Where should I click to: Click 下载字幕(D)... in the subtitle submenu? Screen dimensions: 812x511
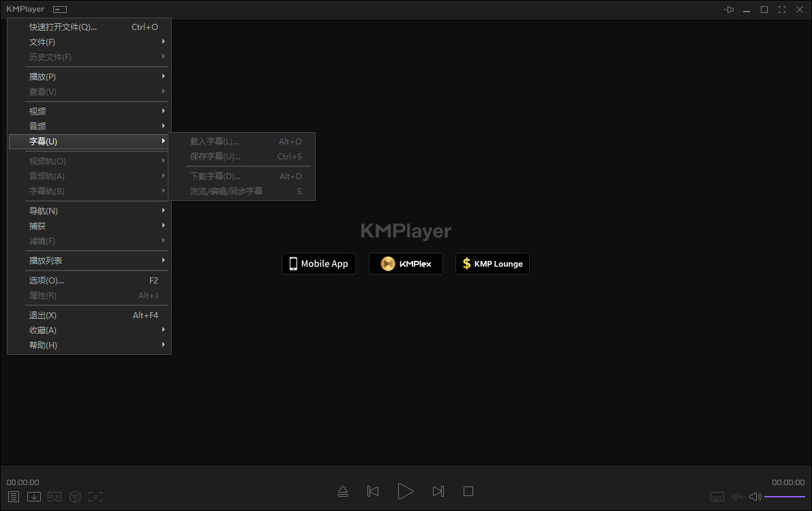(242, 176)
